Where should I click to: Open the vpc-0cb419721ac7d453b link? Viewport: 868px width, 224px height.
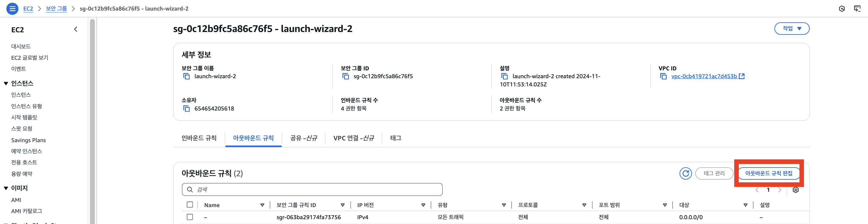704,76
